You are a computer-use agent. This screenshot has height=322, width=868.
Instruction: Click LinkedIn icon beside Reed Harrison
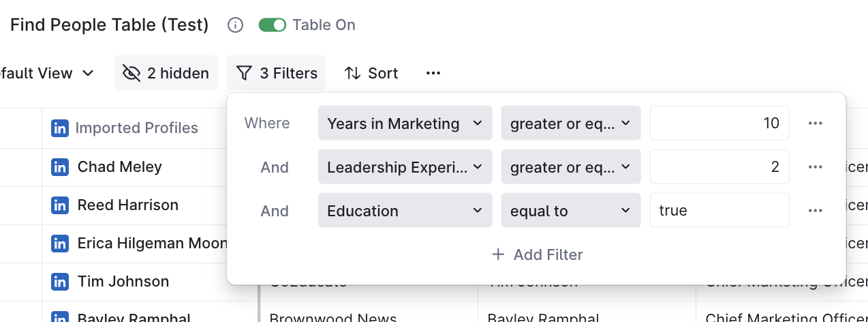(x=60, y=205)
